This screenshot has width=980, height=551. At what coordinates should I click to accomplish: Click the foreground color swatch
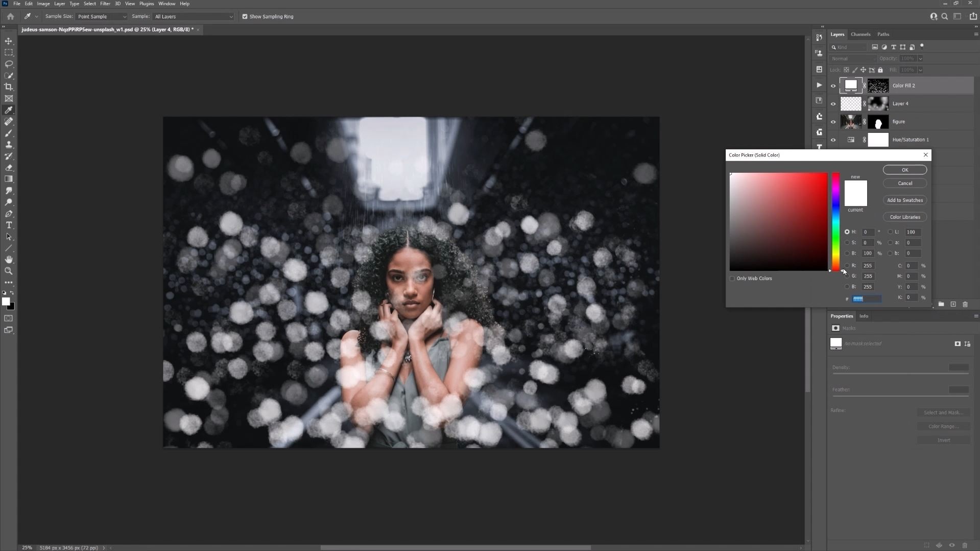[x=6, y=302]
